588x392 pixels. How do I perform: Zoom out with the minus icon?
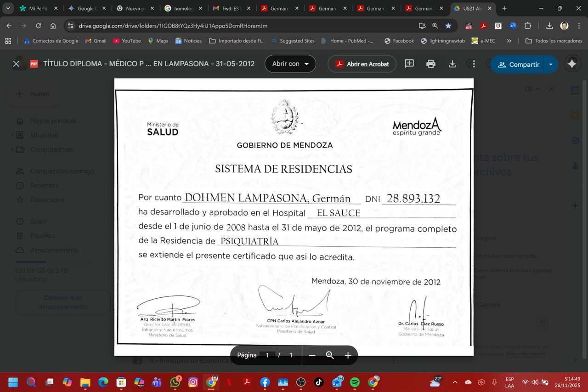[x=312, y=355]
